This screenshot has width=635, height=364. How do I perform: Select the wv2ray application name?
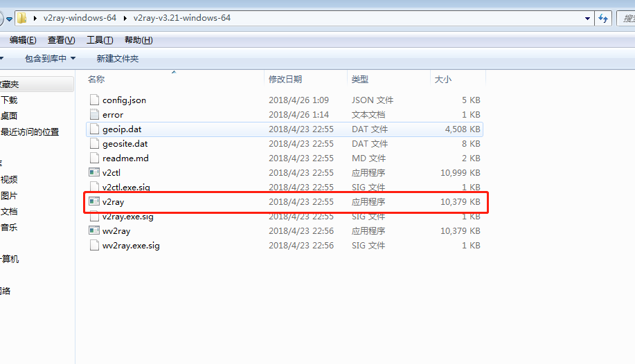(116, 231)
